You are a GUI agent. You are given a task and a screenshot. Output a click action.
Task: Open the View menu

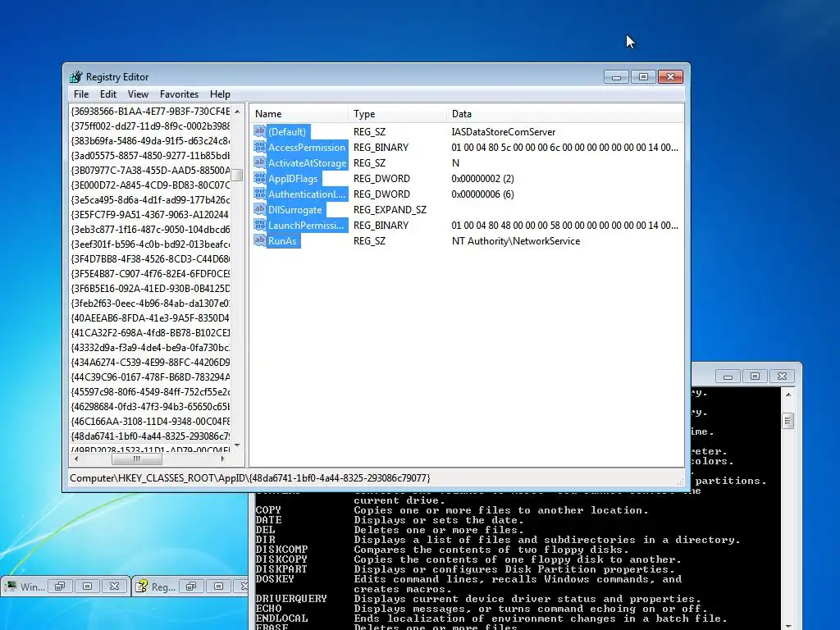pos(138,94)
